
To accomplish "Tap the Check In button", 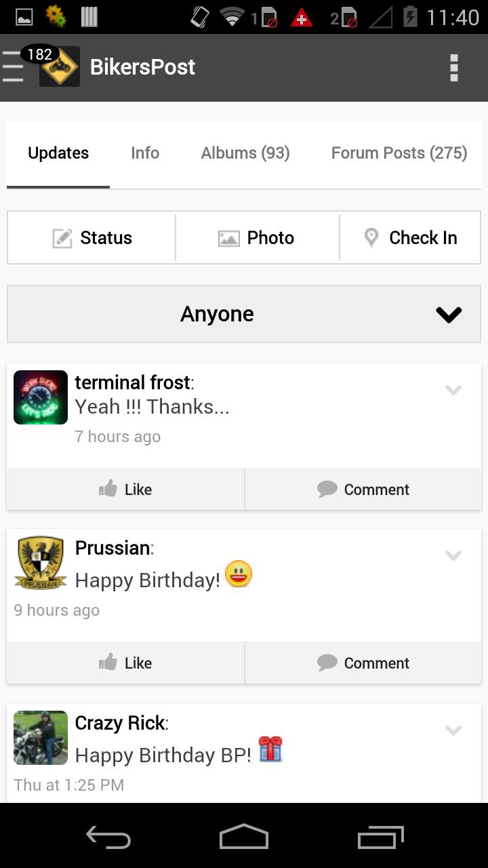I will [x=410, y=238].
